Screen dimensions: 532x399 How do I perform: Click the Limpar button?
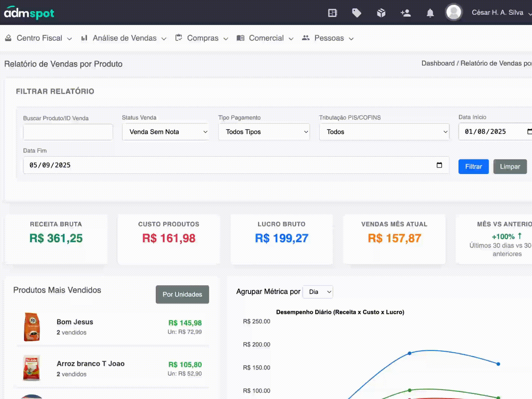[510, 167]
